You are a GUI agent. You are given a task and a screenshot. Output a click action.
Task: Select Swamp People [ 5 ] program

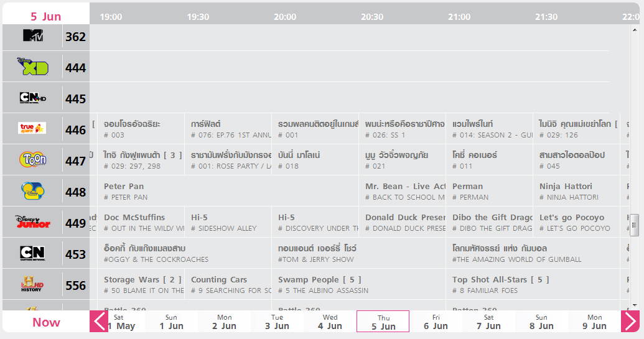pyautogui.click(x=358, y=285)
